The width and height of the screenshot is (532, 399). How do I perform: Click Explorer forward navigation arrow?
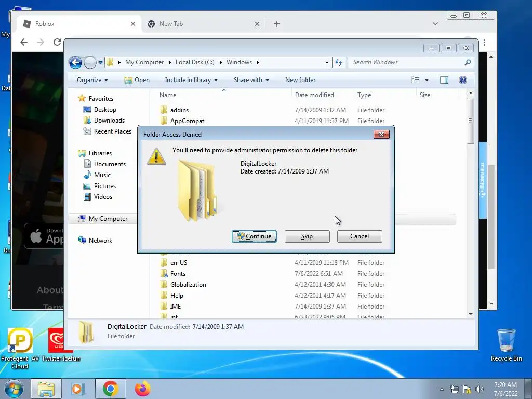click(90, 62)
